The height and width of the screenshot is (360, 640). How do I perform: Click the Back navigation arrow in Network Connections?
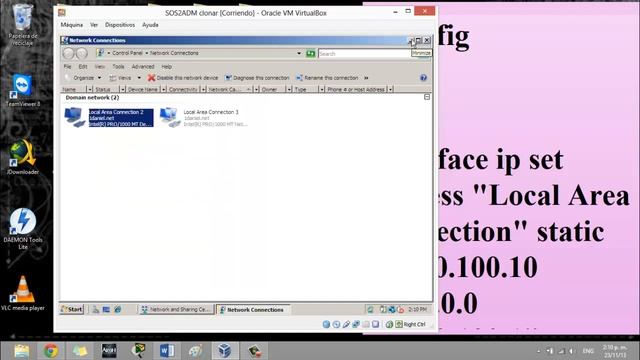click(x=69, y=53)
